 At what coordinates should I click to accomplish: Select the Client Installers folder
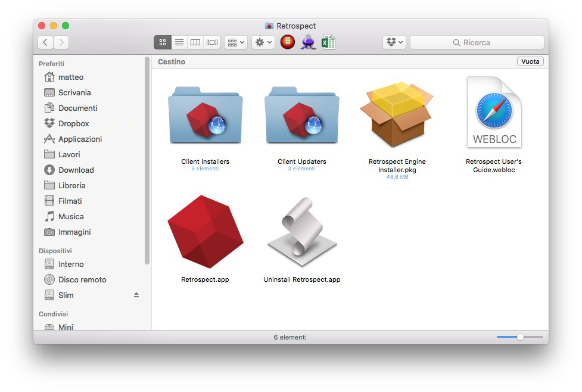206,116
